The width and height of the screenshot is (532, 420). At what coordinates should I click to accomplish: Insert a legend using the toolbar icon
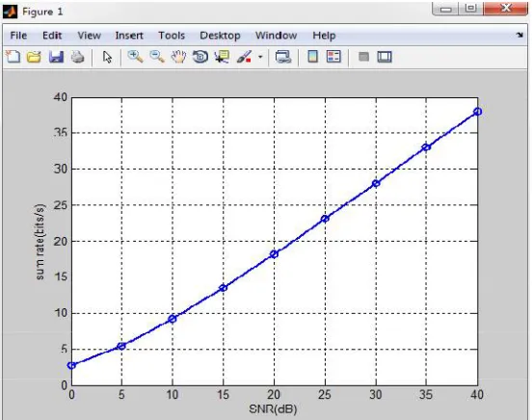pyautogui.click(x=333, y=57)
